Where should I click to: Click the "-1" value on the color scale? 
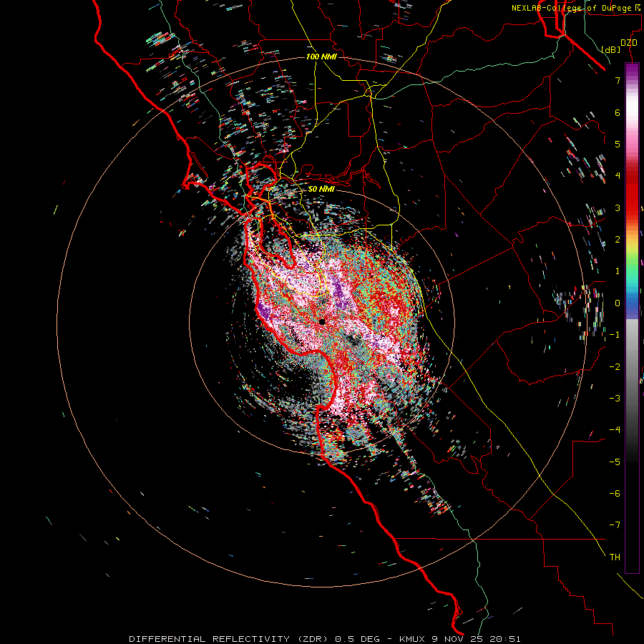615,335
